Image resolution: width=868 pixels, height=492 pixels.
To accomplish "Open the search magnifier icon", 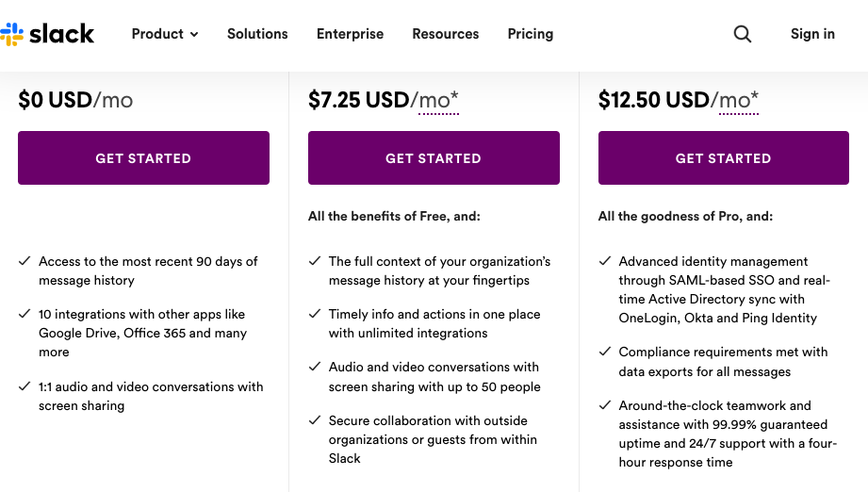I will pos(743,34).
